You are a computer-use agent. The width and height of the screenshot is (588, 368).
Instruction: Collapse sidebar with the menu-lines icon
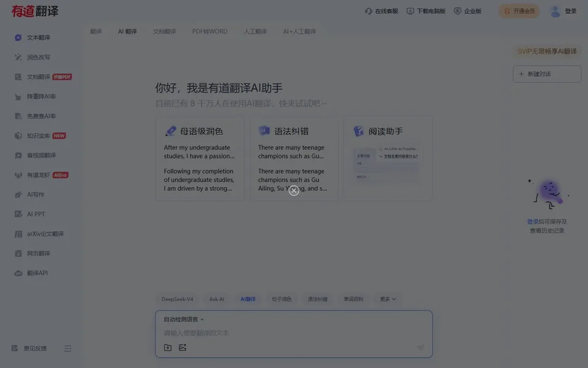click(x=67, y=348)
